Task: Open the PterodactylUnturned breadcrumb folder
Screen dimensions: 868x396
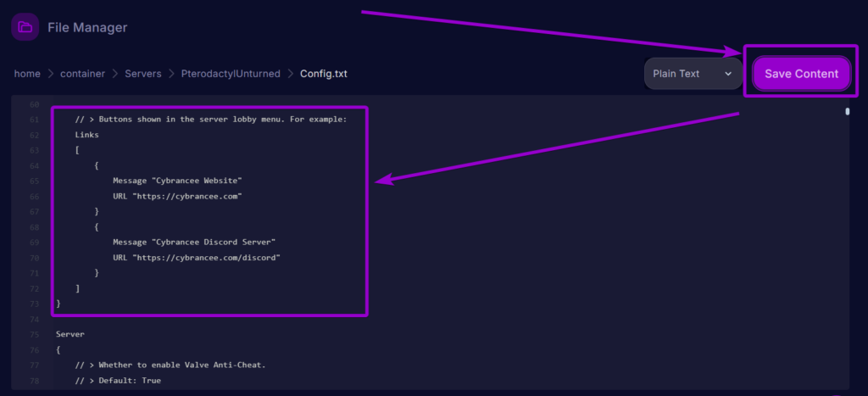Action: (231, 74)
